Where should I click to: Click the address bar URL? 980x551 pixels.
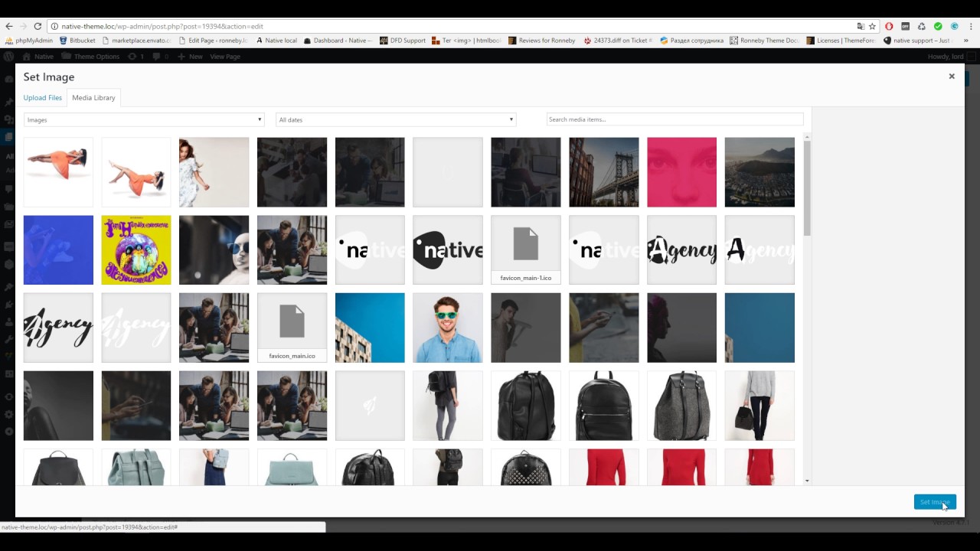[x=162, y=26]
